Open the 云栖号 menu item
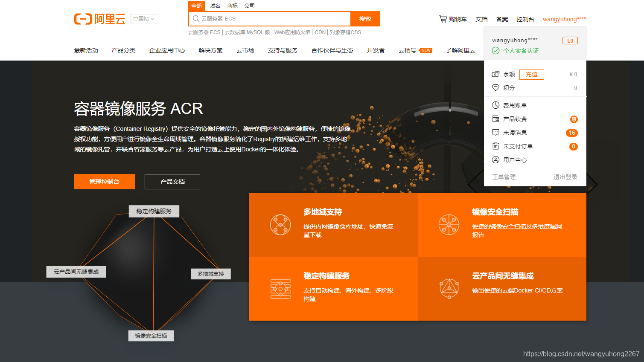 tap(407, 50)
